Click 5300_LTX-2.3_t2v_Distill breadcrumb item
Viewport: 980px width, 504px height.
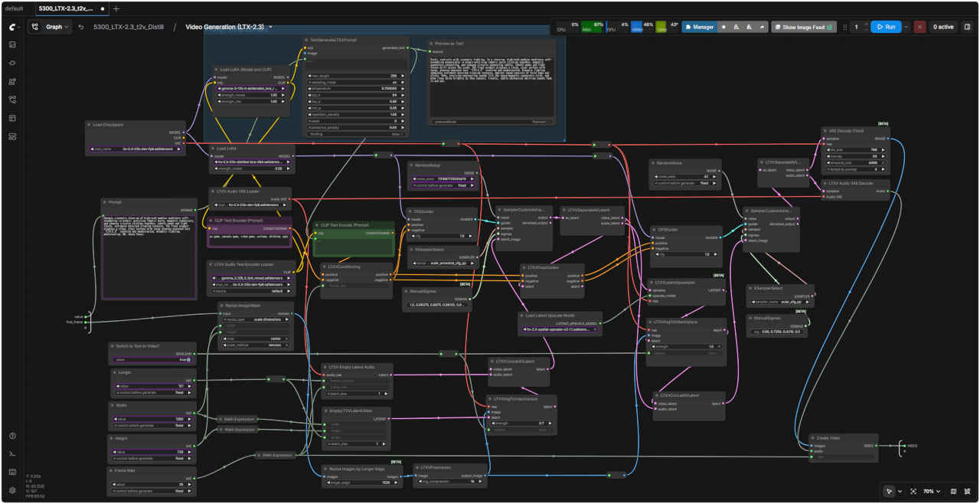pos(129,27)
